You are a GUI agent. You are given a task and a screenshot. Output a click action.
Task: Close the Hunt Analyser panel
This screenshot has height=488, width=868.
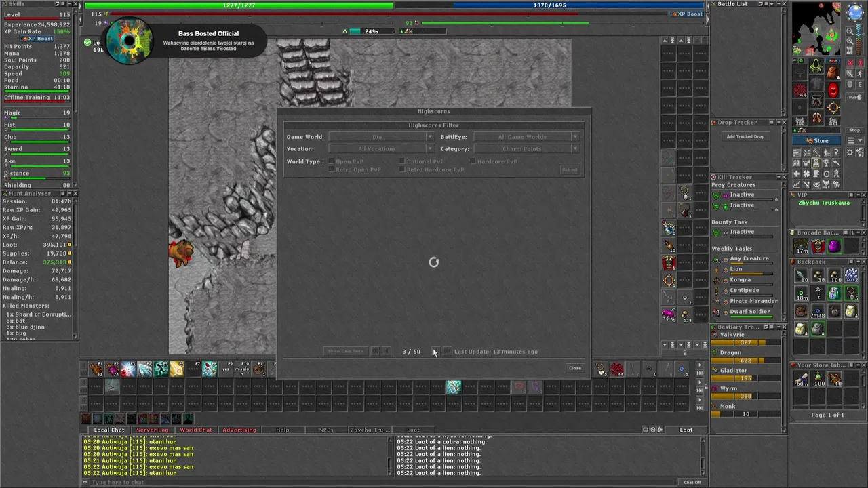pyautogui.click(x=75, y=193)
